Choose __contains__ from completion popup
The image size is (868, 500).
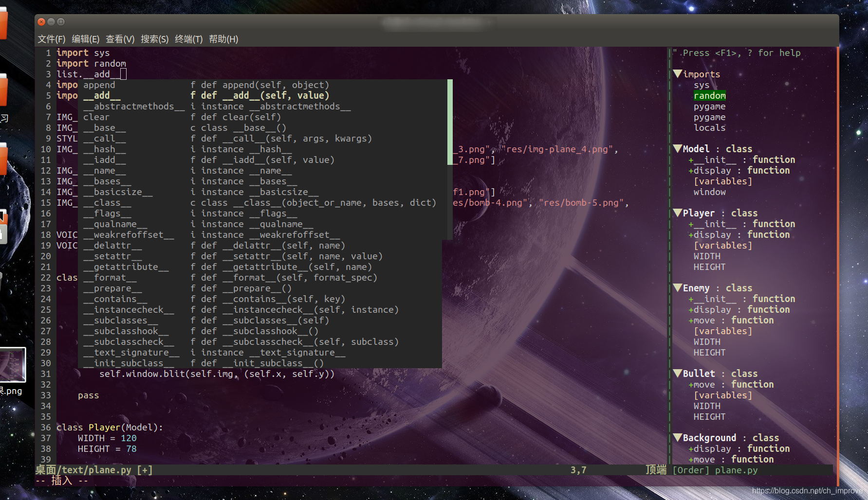(260, 299)
